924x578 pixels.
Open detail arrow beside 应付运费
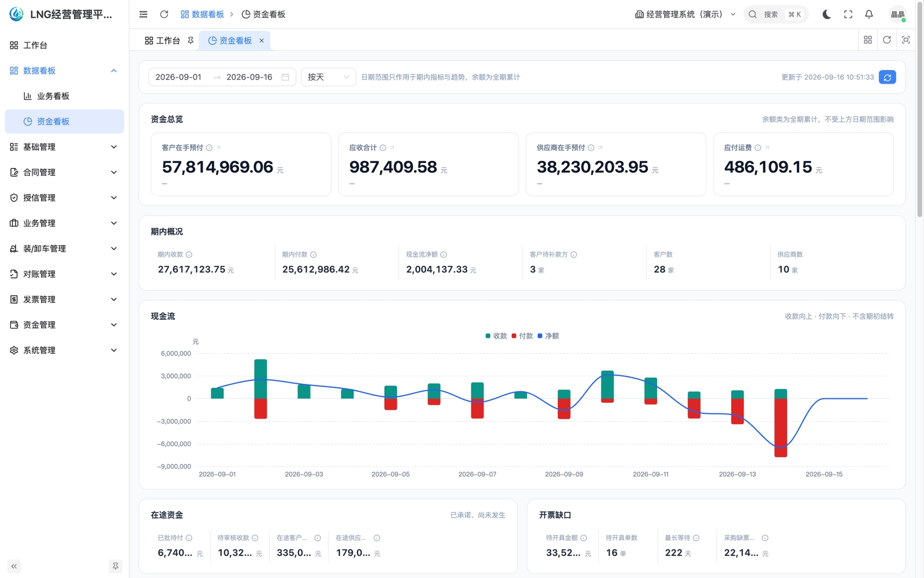[x=767, y=148]
